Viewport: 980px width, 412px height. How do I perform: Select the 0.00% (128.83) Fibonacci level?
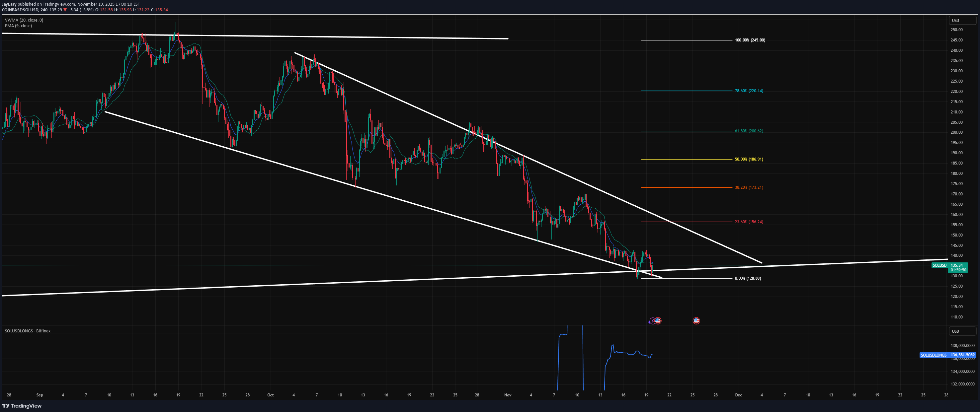point(748,278)
